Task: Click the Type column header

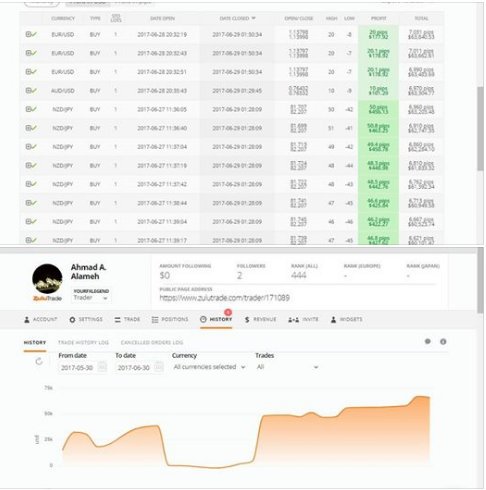Action: (95, 18)
